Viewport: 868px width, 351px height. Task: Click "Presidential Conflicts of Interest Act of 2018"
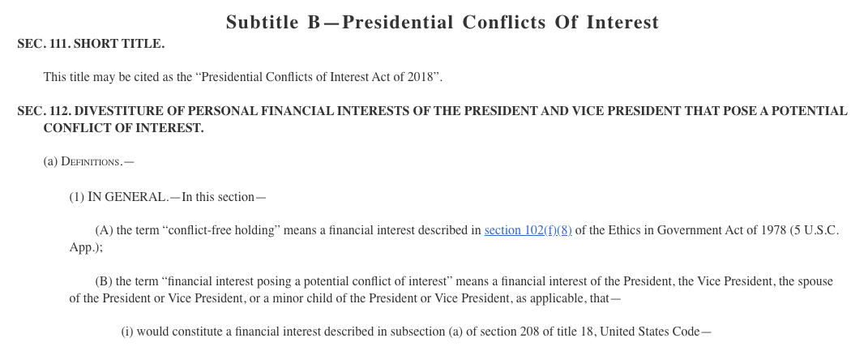[319, 78]
